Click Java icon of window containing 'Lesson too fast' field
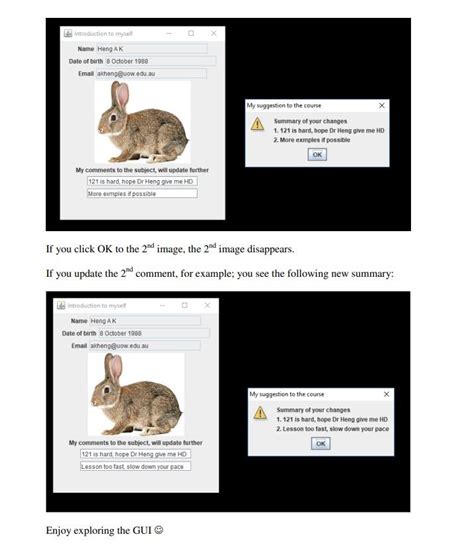The width and height of the screenshot is (474, 553). pos(61,305)
